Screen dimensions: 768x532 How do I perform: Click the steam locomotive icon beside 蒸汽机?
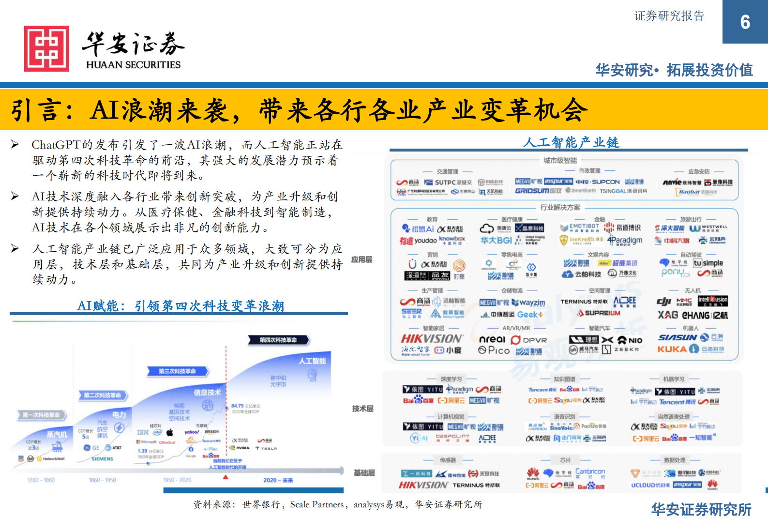click(x=56, y=446)
